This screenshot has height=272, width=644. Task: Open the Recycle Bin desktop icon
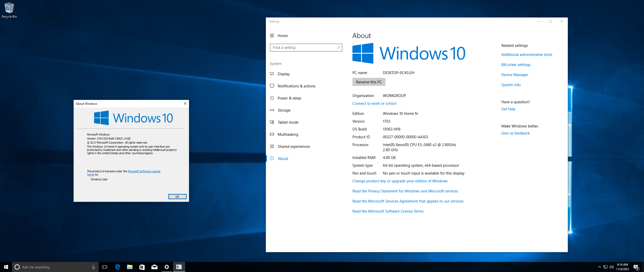tap(9, 10)
